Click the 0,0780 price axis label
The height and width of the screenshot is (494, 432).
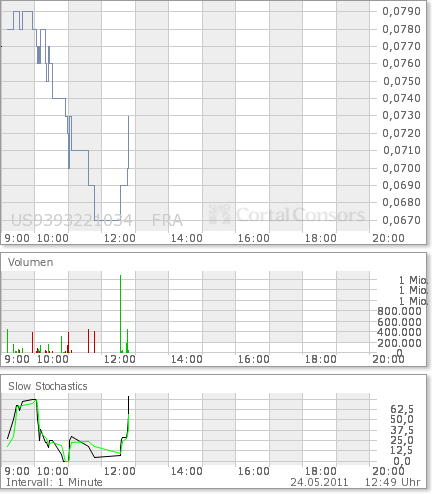401,29
